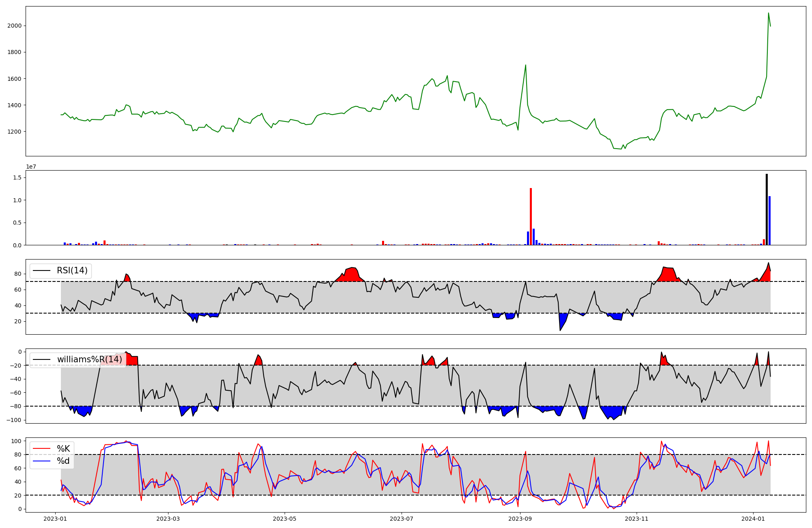Click the tall red September volume bar
The image size is (812, 528).
coord(531,216)
